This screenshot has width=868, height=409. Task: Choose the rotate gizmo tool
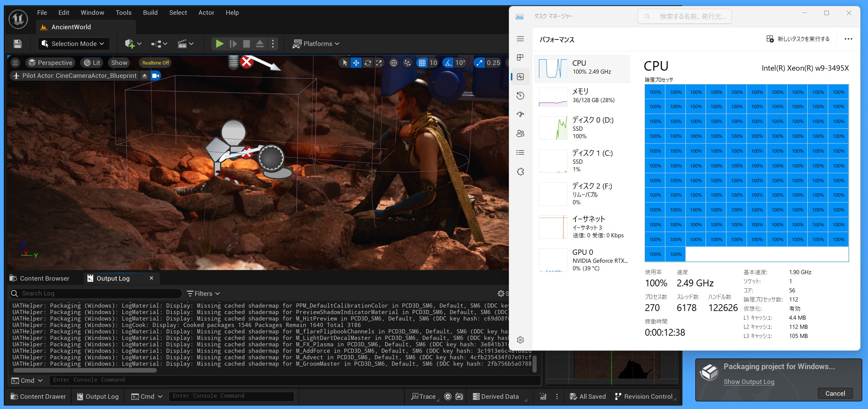368,63
